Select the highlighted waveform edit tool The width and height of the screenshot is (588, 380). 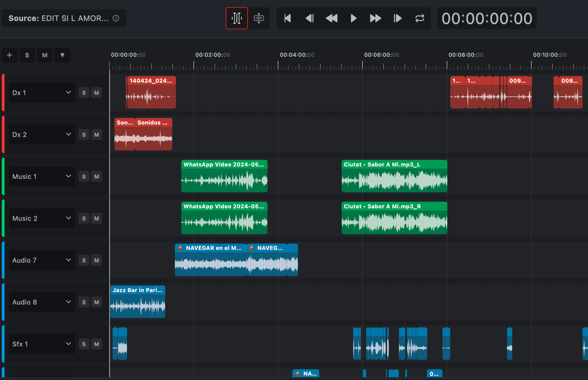click(237, 18)
